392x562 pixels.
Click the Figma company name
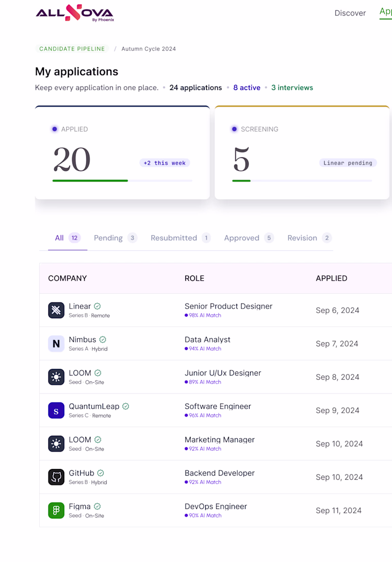(80, 506)
